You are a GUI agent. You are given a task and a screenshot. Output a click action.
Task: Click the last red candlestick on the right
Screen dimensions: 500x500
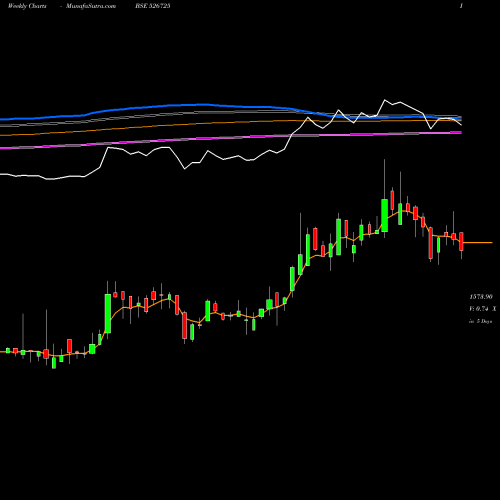click(x=461, y=241)
